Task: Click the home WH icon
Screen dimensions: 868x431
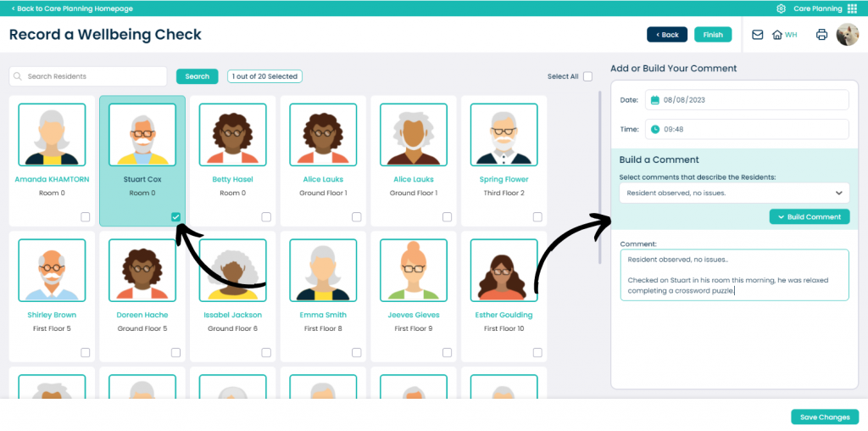Action: click(784, 34)
